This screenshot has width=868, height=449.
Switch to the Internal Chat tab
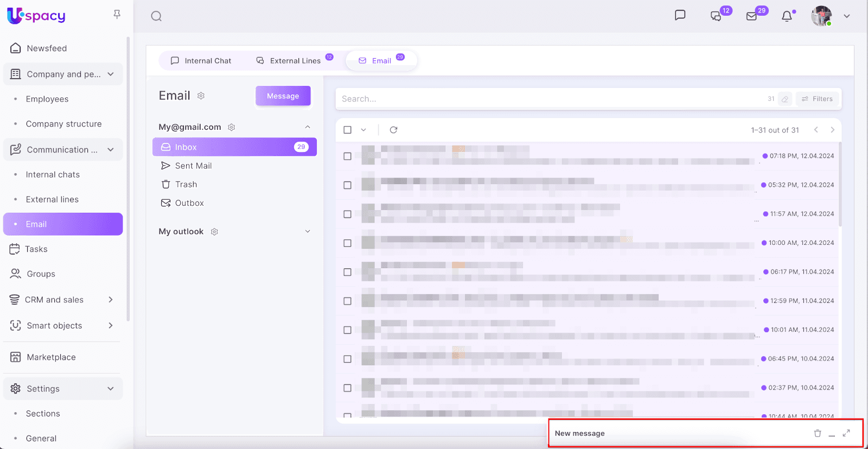[201, 61]
